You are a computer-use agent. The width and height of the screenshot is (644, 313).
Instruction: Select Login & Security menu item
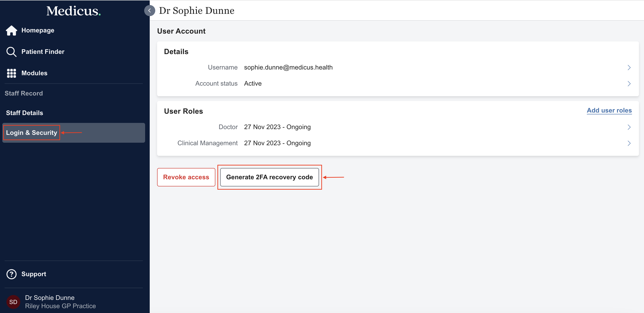pyautogui.click(x=32, y=133)
